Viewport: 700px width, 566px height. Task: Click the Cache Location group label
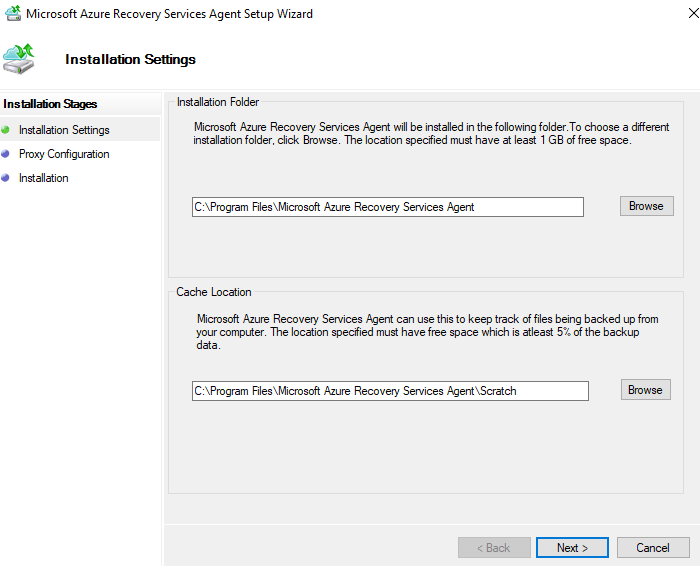(214, 292)
